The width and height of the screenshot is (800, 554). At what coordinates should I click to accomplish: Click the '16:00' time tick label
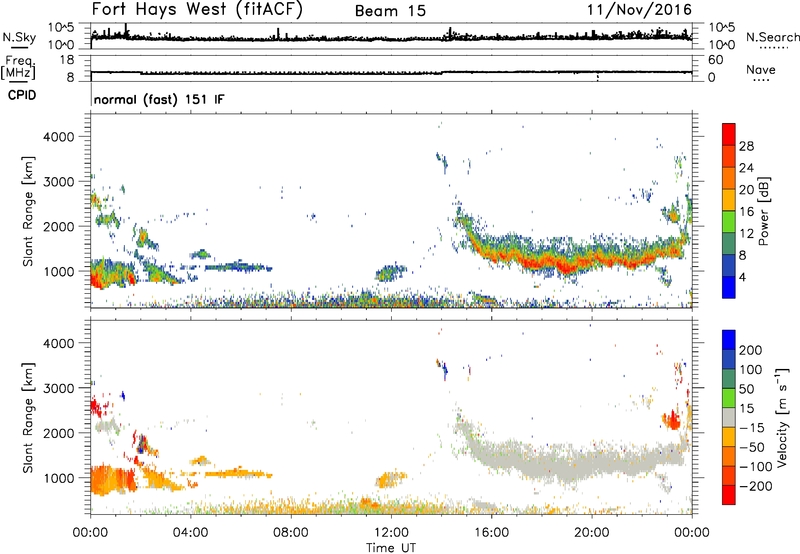pos(491,533)
